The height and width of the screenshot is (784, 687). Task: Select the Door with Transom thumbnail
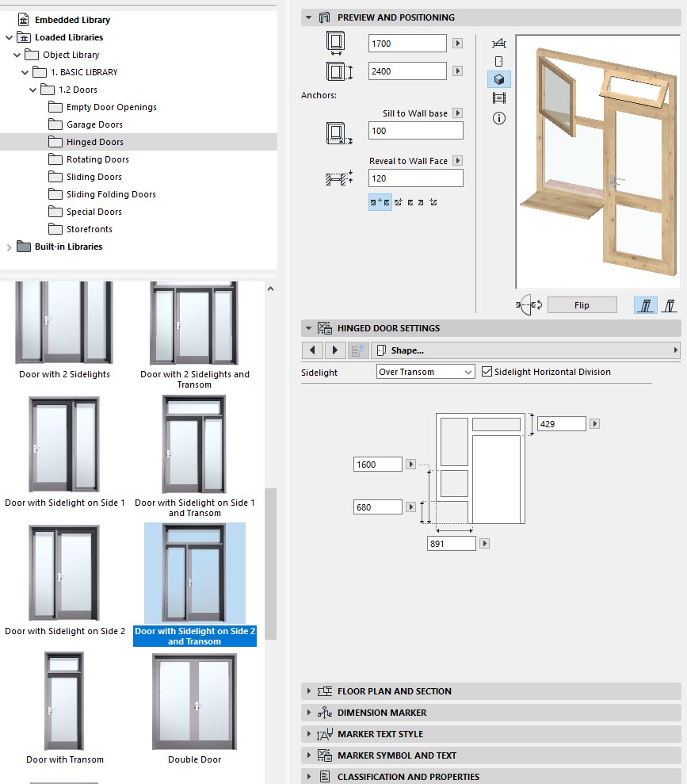pos(64,701)
